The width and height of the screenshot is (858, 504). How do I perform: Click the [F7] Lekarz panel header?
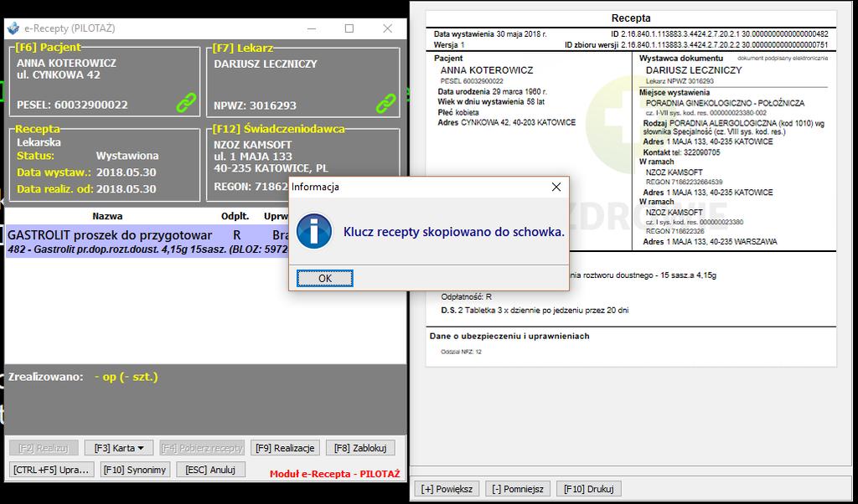[x=242, y=48]
